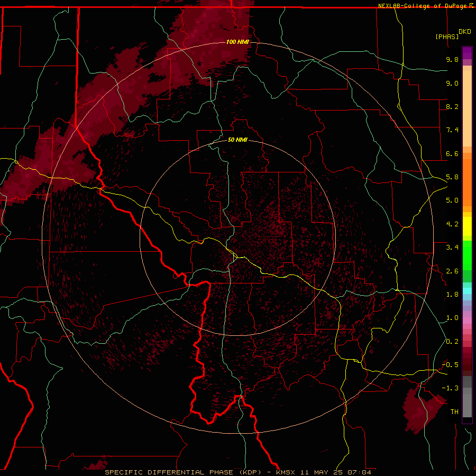Click the purple top segment of the color bar
476x476 pixels.
467,53
